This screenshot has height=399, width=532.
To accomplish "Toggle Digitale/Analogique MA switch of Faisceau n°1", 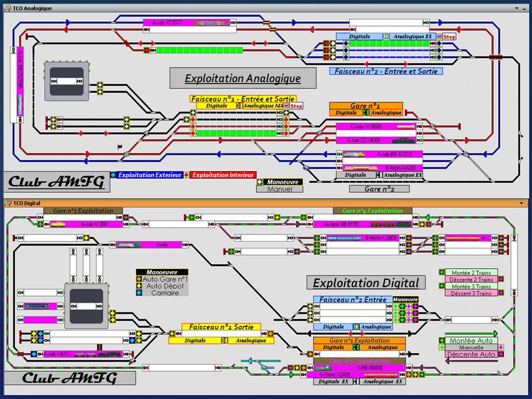I will (239, 106).
